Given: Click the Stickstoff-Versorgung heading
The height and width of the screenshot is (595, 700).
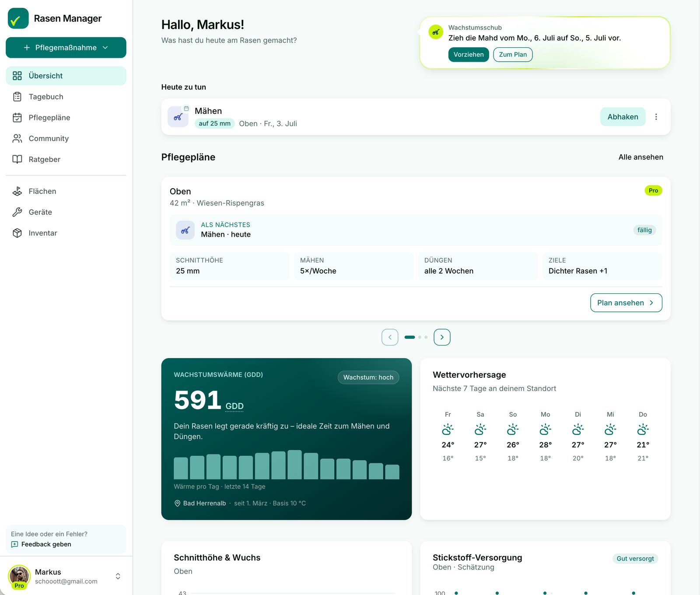Looking at the screenshot, I should 477,558.
